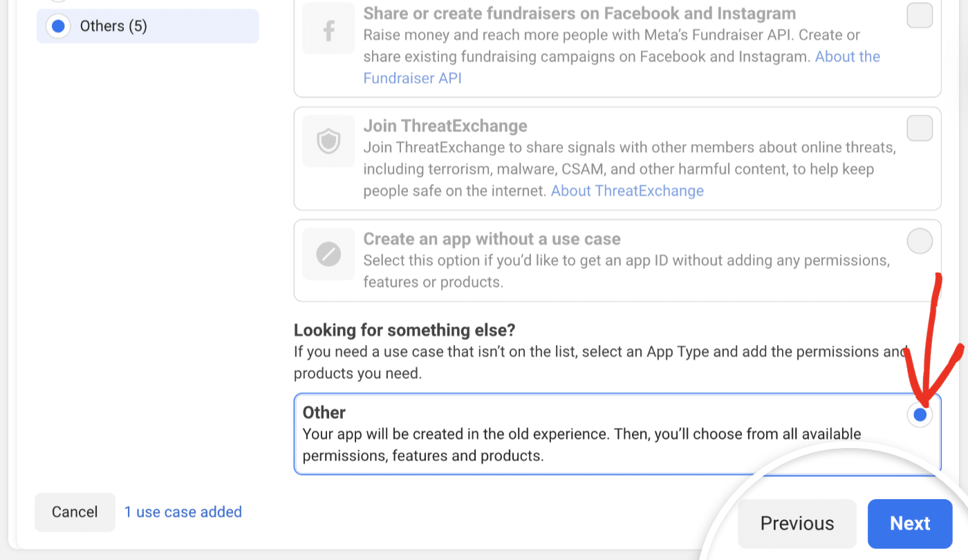Enable the fundraisers use case checkbox
Image resolution: width=968 pixels, height=560 pixels.
pos(919,15)
